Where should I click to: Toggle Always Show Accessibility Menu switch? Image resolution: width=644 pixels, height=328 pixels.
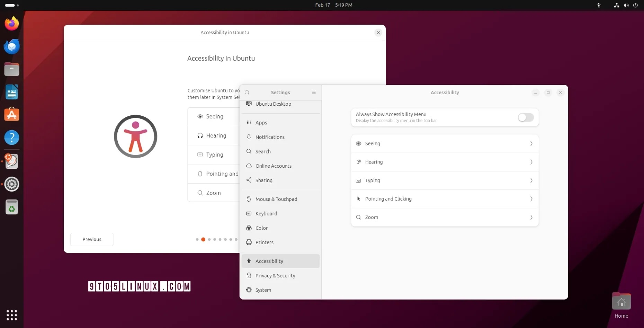[526, 117]
